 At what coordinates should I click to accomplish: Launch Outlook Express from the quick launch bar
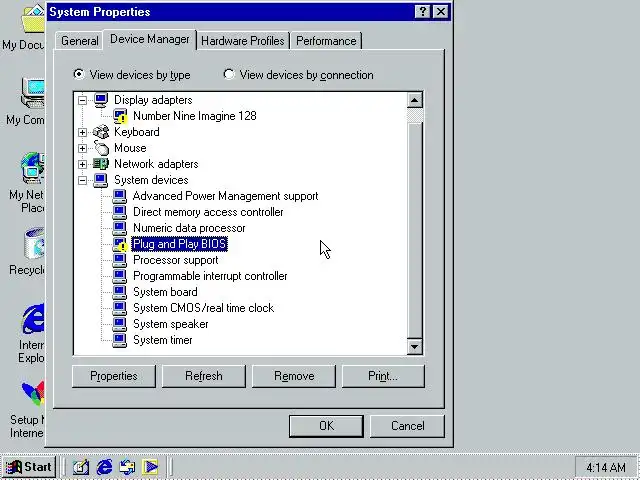127,467
